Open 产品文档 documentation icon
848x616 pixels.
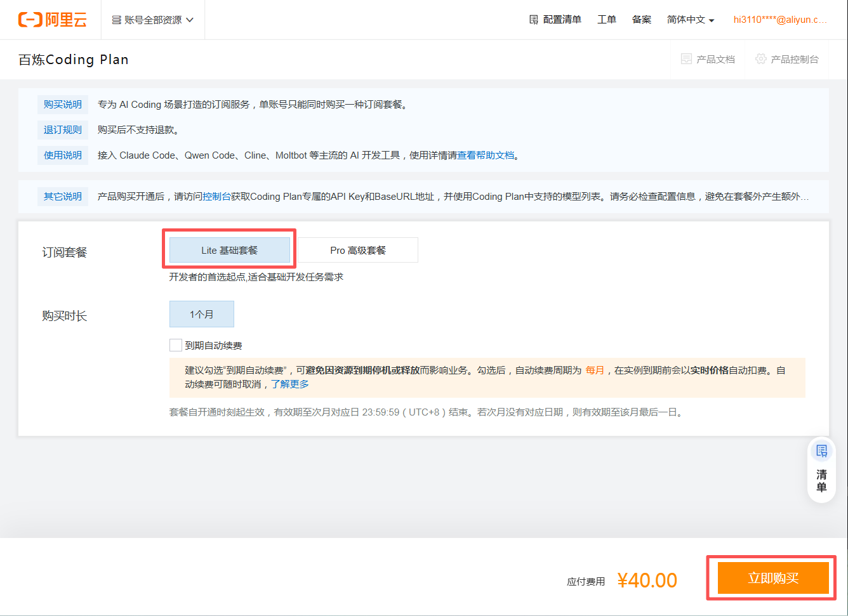coord(686,59)
